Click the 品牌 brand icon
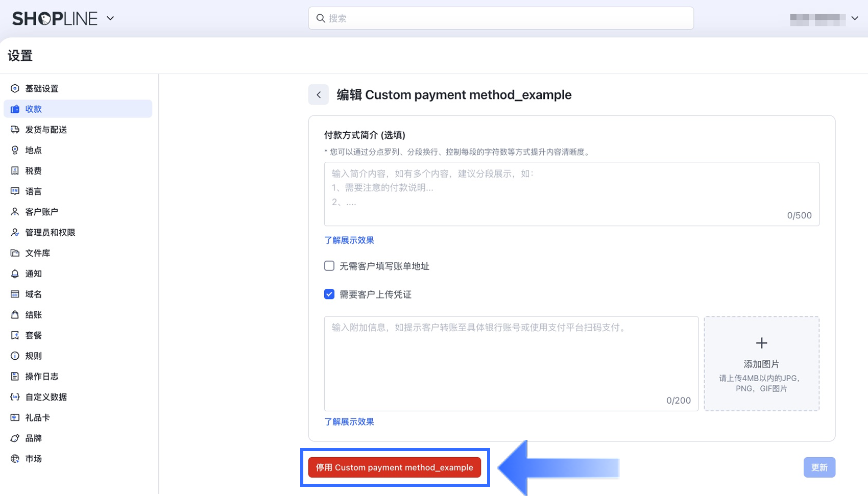Viewport: 868px width, 496px height. click(x=15, y=438)
